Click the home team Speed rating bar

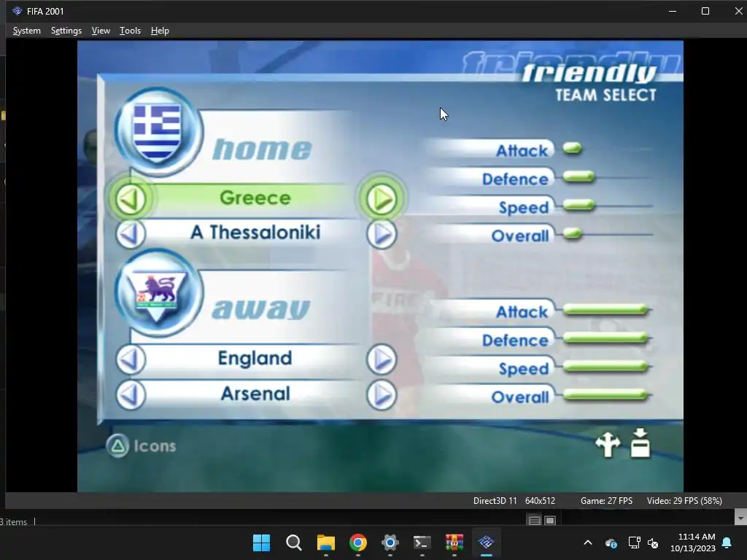(578, 206)
